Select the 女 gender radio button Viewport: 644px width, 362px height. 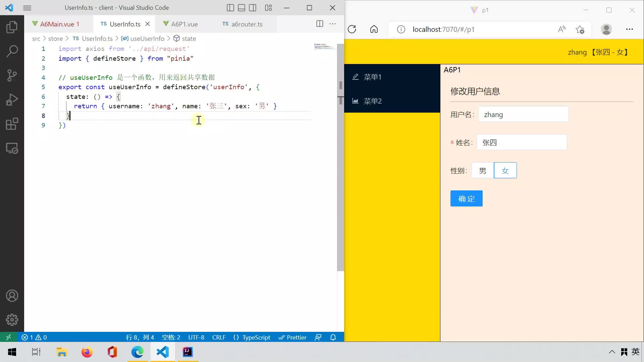[x=505, y=171]
